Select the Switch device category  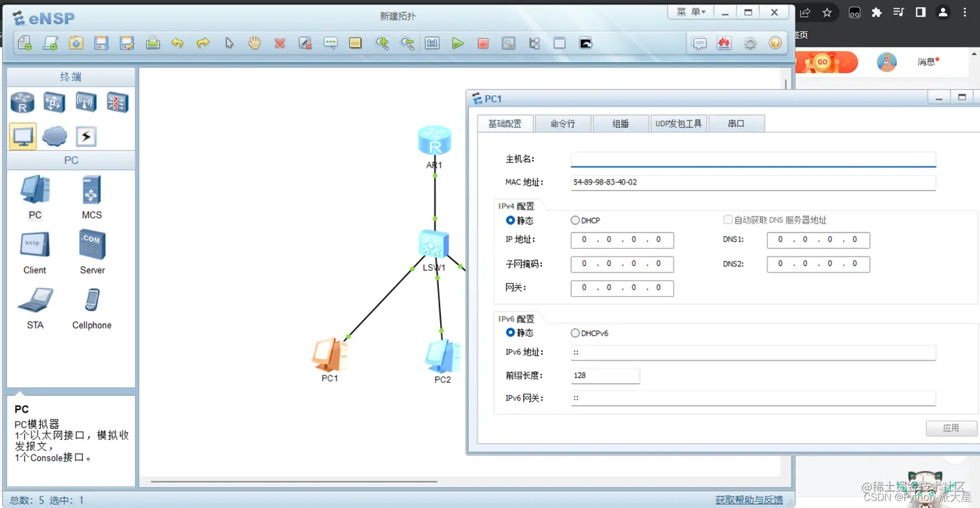54,102
